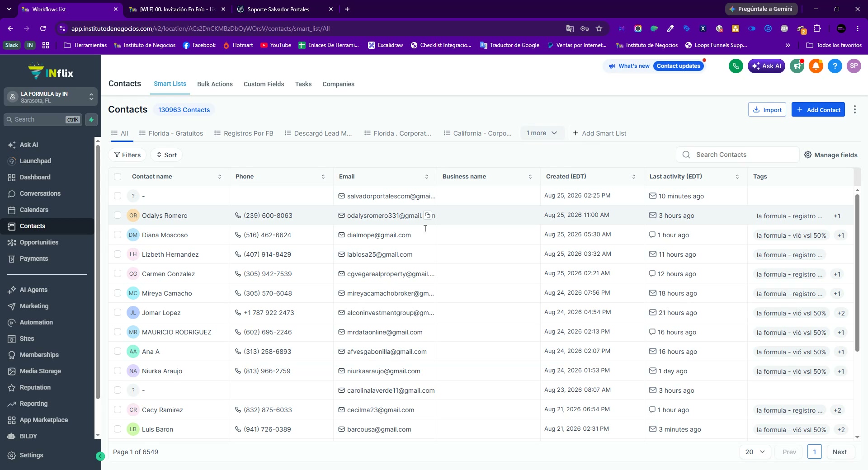The height and width of the screenshot is (470, 868).
Task: Copy Odalys Romero's email with copy icon
Action: coord(428,216)
